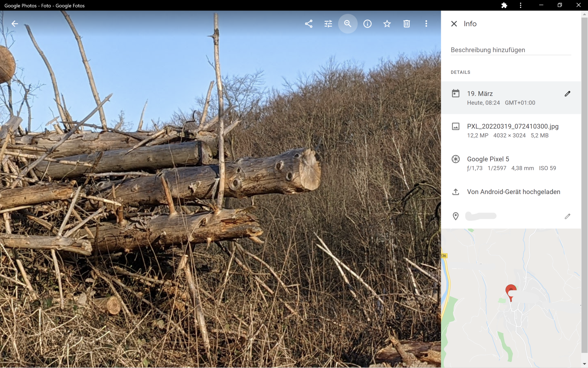
Task: Click the zoom magnifier icon
Action: tap(348, 24)
